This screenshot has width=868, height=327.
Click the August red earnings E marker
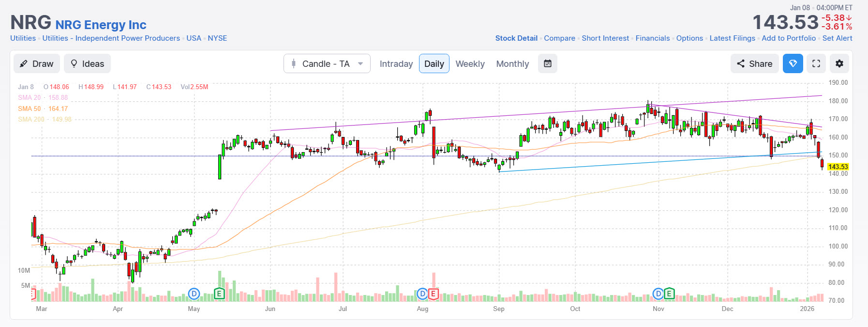[x=433, y=294]
